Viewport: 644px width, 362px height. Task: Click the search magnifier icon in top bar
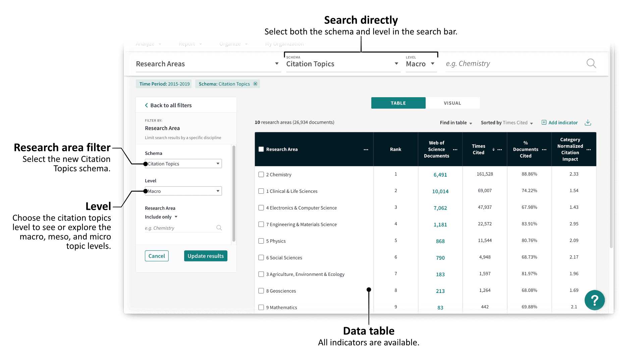point(591,63)
